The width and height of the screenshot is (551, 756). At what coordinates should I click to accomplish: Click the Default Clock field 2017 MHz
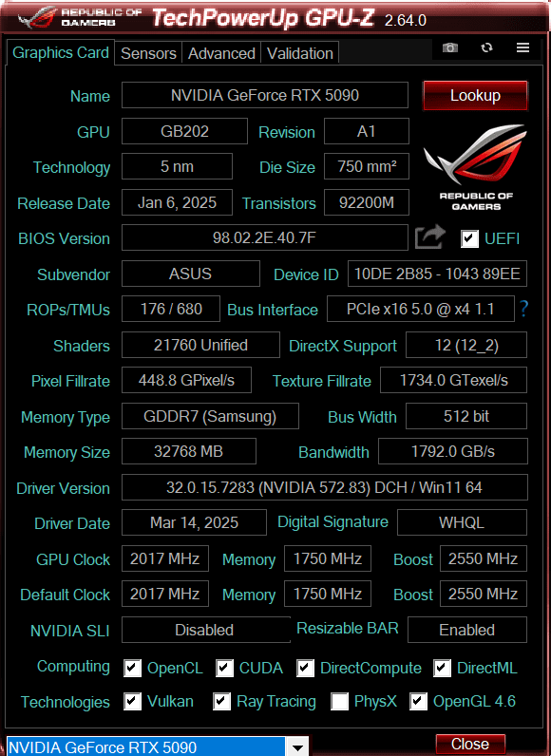[165, 594]
